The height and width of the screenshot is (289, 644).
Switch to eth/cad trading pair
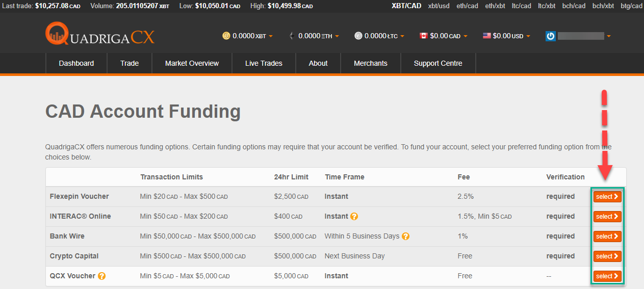[x=468, y=6]
